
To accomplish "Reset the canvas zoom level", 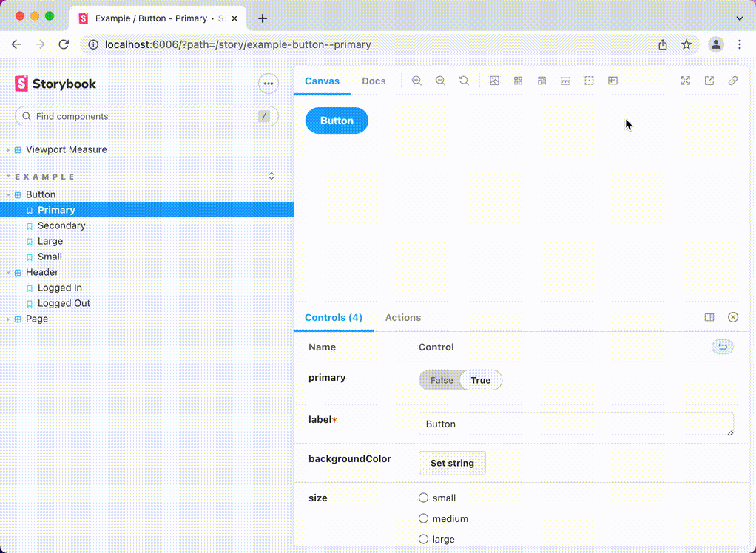I will click(x=464, y=81).
